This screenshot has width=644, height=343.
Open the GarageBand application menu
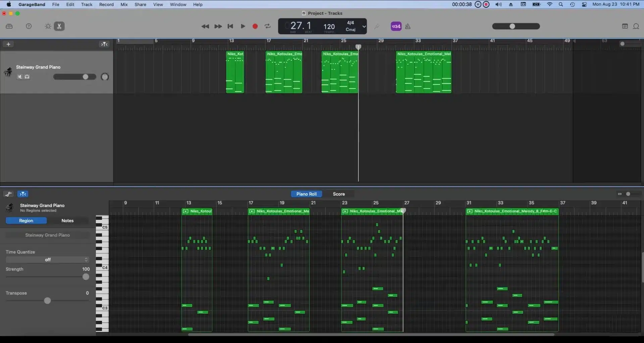point(32,4)
